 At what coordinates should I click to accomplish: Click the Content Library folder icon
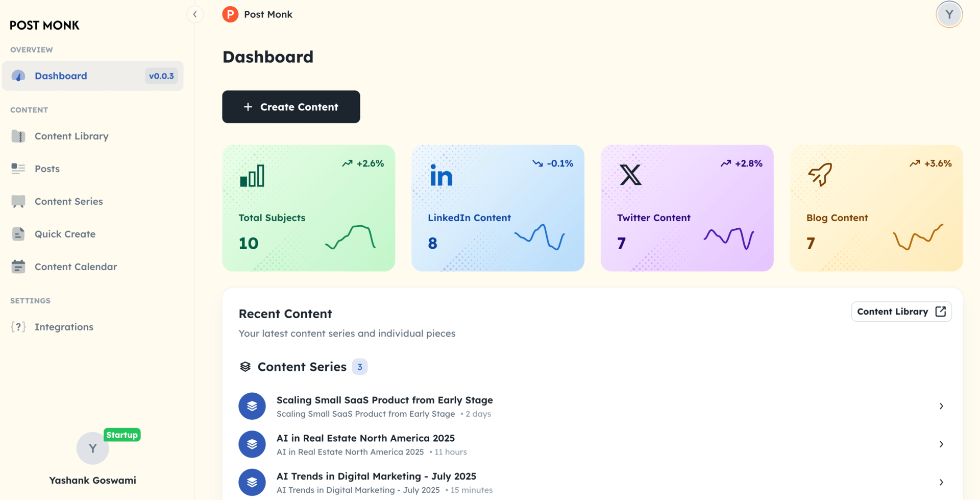click(x=18, y=136)
